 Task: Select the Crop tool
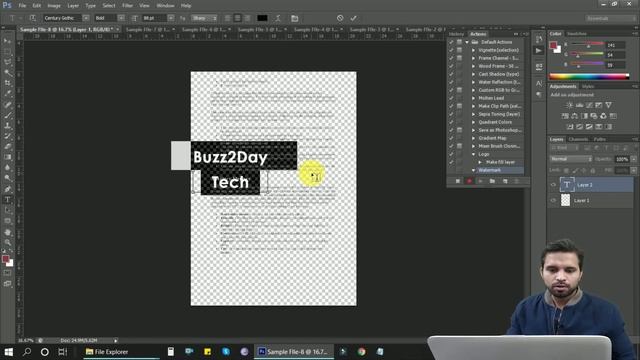pos(7,83)
